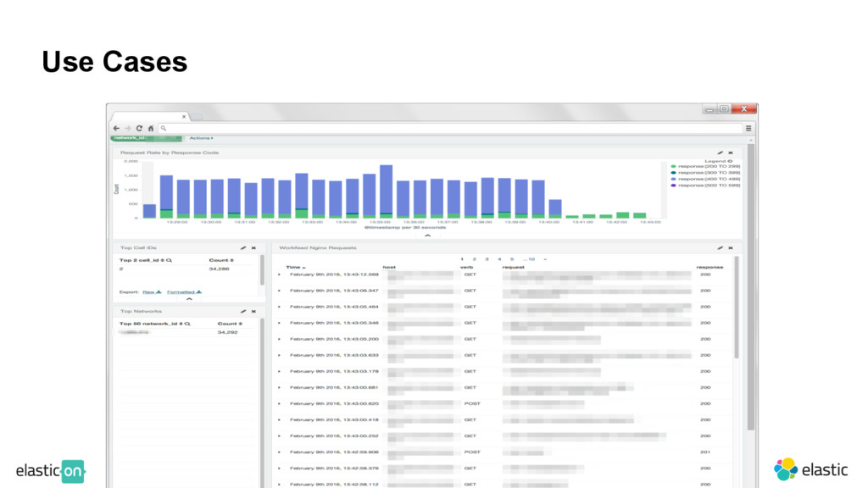Toggle the chart Legend
The image size is (868, 488).
click(719, 161)
